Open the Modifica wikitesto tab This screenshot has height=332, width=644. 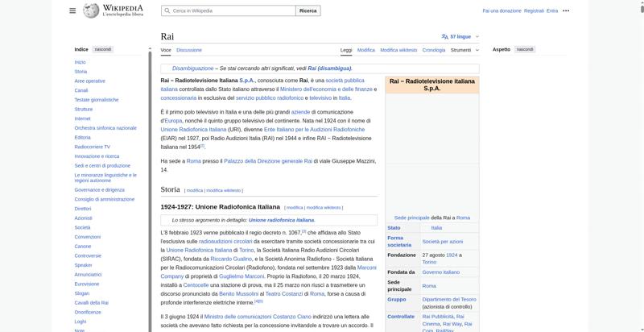click(x=398, y=50)
